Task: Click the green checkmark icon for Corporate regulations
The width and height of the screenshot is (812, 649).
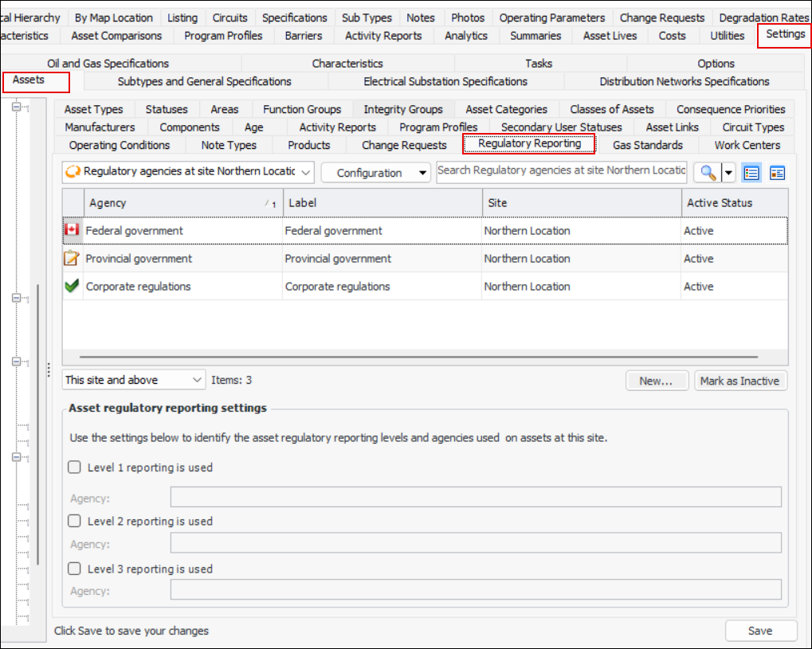Action: tap(73, 286)
